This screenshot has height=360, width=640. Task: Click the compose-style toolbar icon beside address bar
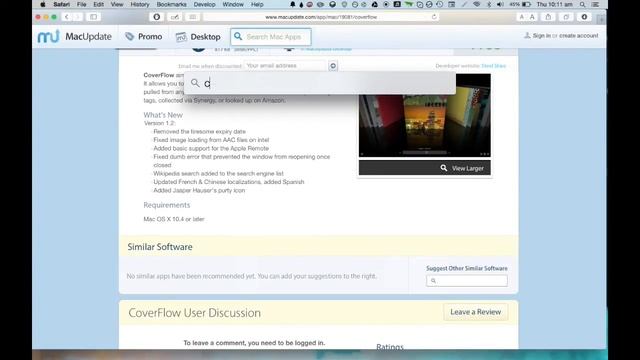175,17
